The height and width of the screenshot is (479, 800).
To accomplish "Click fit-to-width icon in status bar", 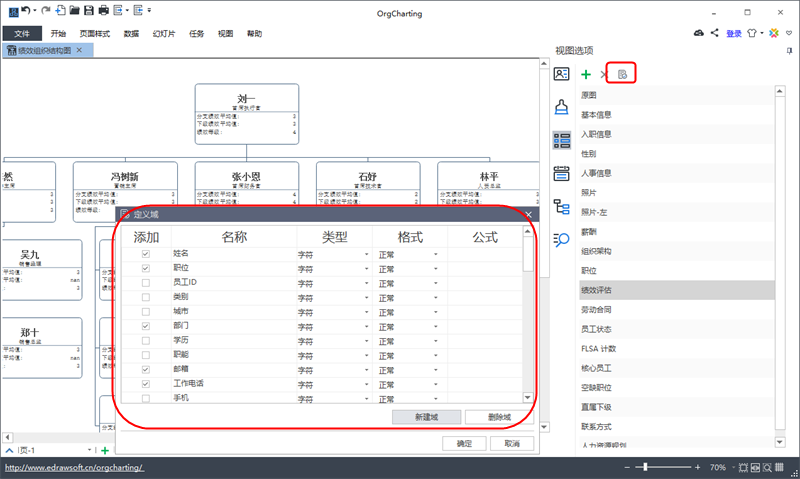I will (755, 467).
